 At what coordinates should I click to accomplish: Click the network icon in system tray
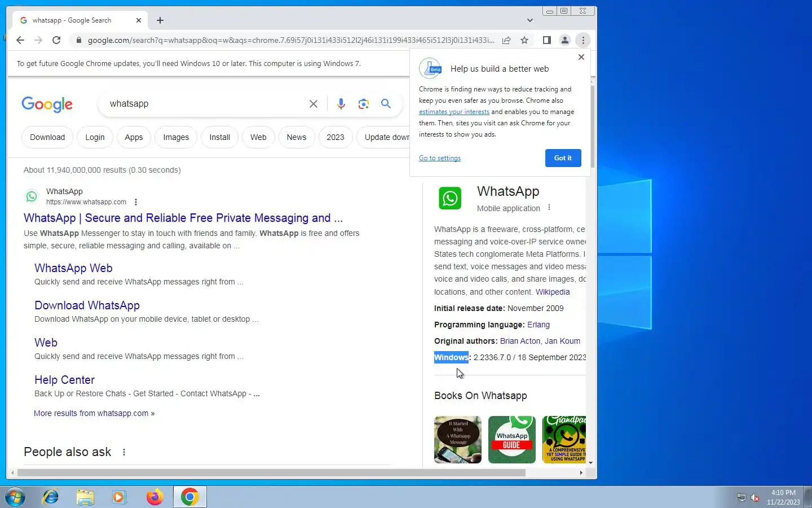click(742, 498)
